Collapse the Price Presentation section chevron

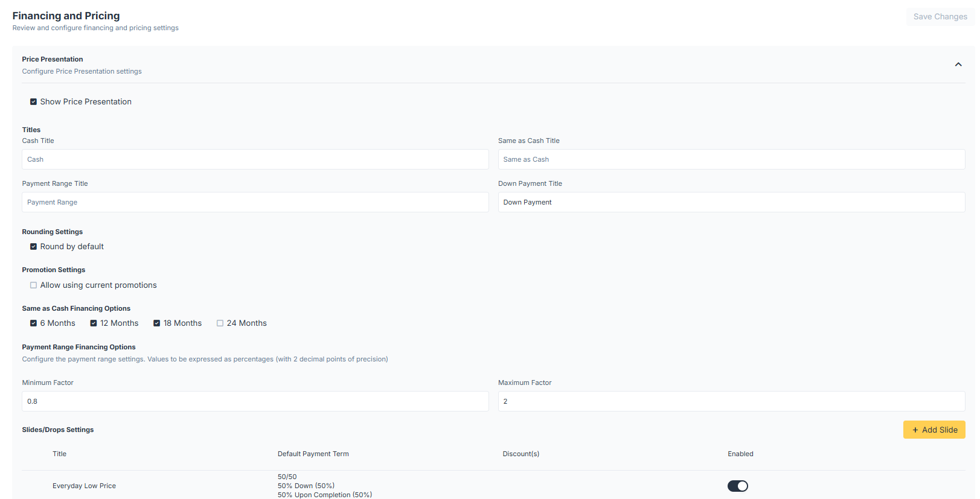(958, 65)
